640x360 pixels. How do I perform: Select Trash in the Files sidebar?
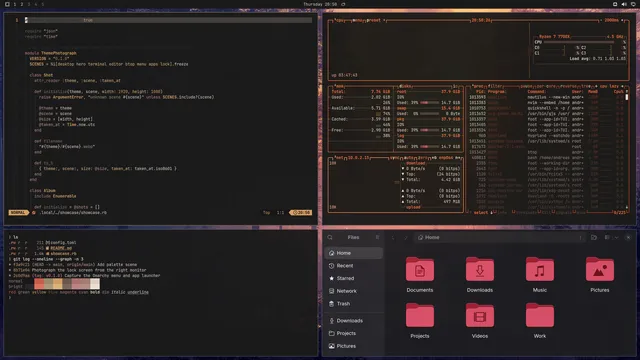point(353,304)
